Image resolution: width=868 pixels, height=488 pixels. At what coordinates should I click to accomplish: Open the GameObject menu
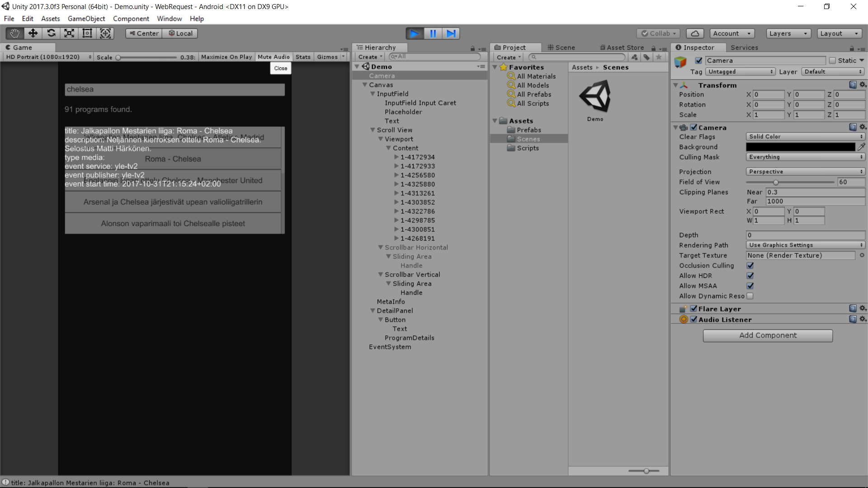point(86,19)
